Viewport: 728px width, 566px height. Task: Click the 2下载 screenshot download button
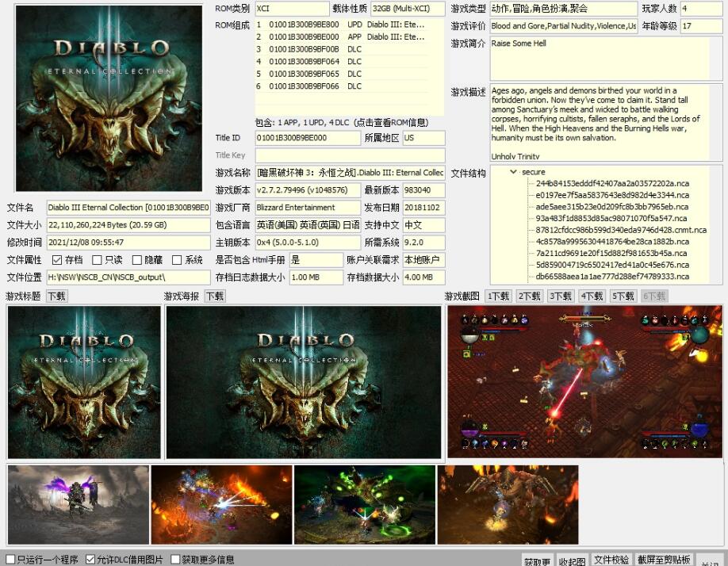(x=529, y=296)
